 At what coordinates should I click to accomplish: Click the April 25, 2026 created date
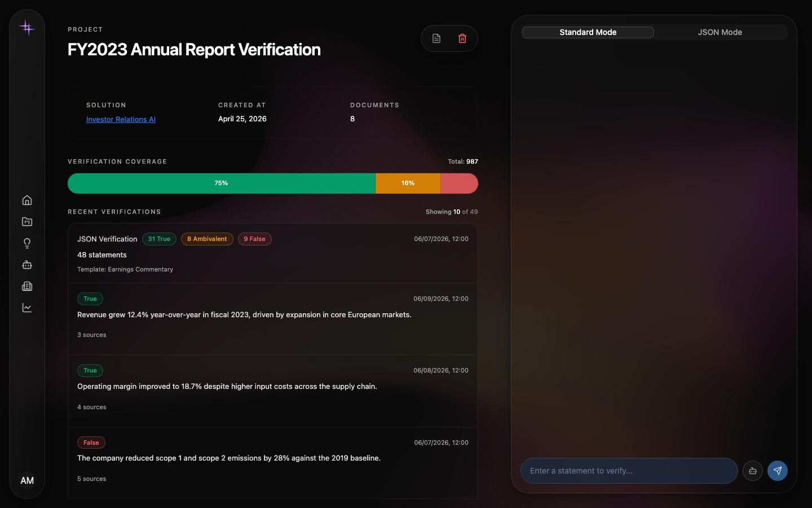point(242,119)
